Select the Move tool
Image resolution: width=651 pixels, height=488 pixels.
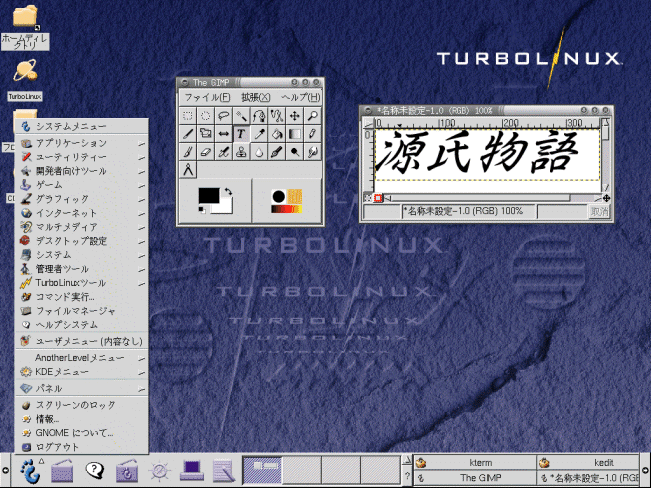pyautogui.click(x=295, y=115)
